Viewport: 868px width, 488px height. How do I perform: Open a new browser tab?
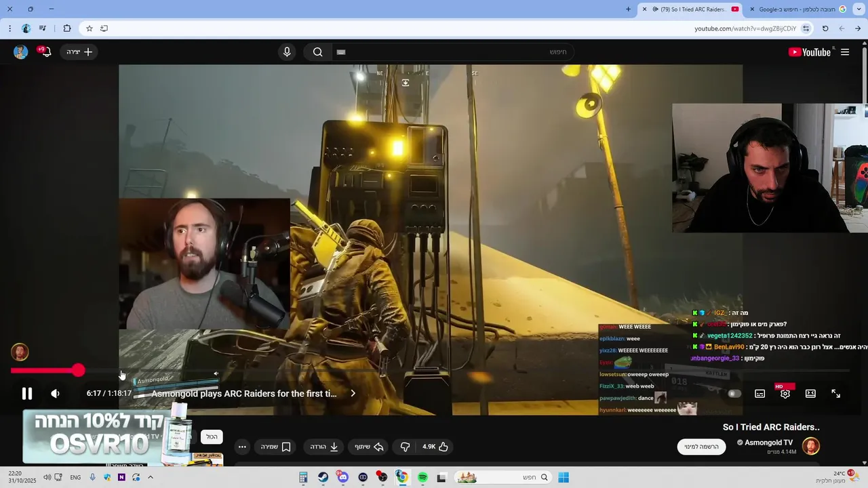point(628,9)
